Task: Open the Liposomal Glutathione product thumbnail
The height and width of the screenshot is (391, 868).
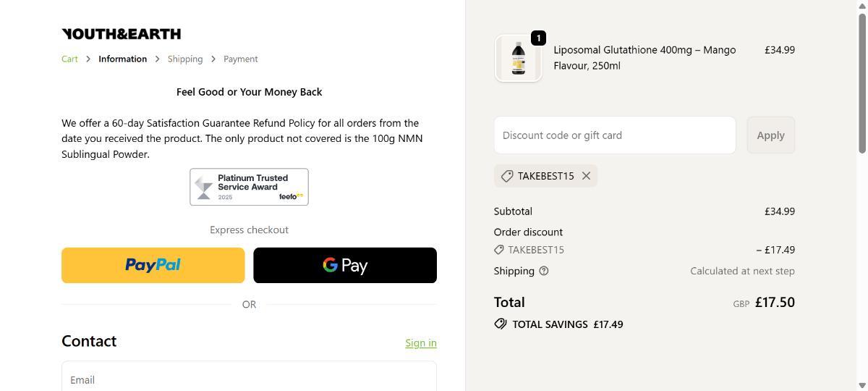Action: tap(518, 59)
